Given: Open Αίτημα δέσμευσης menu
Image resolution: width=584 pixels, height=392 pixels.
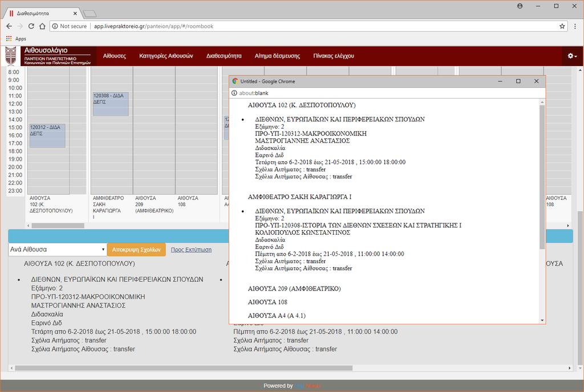Looking at the screenshot, I should click(x=277, y=56).
